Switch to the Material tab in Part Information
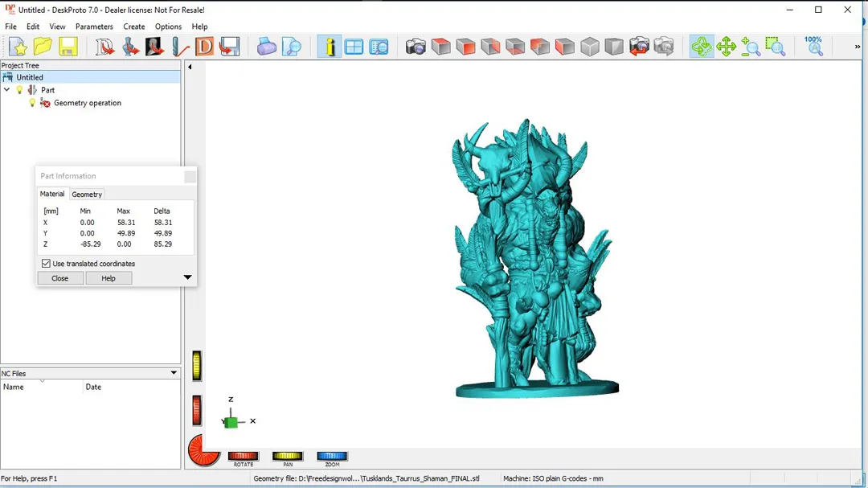Viewport: 868px width, 488px height. click(52, 194)
